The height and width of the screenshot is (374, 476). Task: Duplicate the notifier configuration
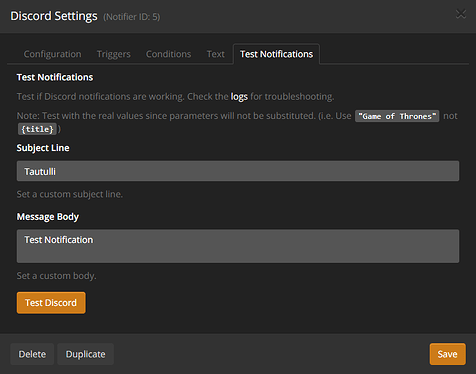pos(85,354)
